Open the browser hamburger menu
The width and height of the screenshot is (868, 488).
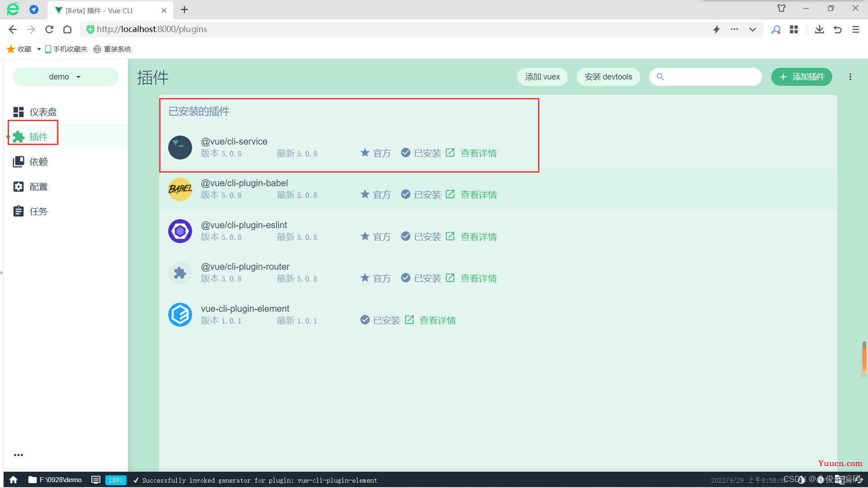tap(856, 29)
